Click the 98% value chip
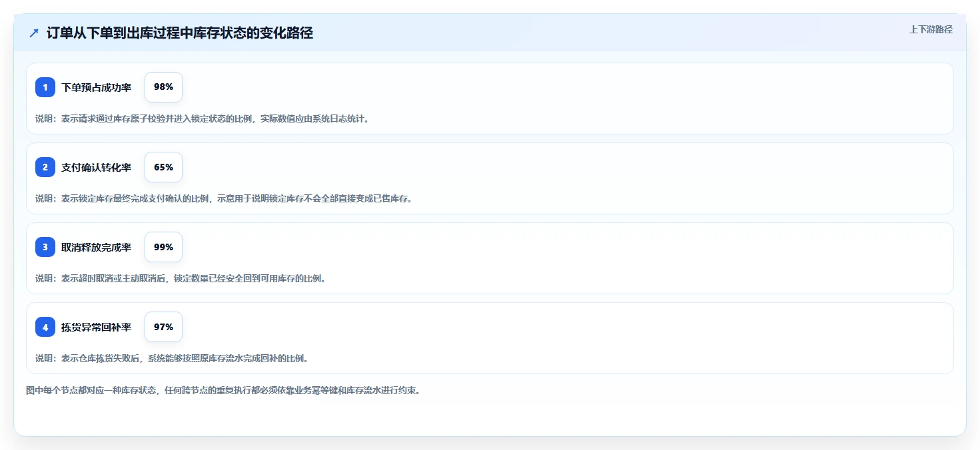This screenshot has height=450, width=980. click(163, 87)
